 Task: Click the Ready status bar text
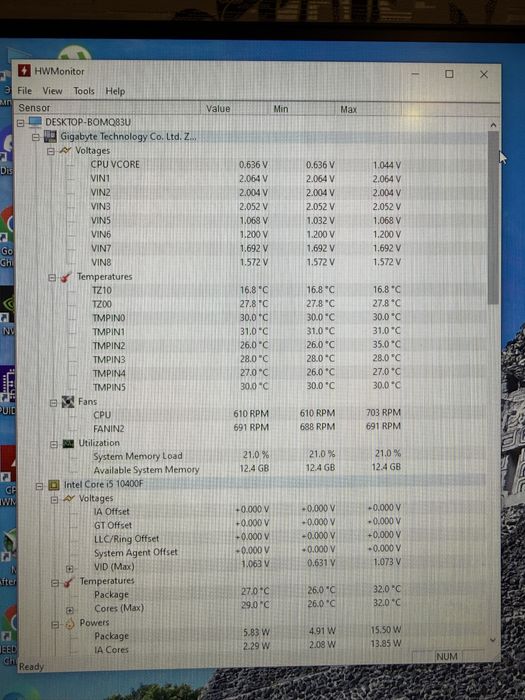point(31,667)
